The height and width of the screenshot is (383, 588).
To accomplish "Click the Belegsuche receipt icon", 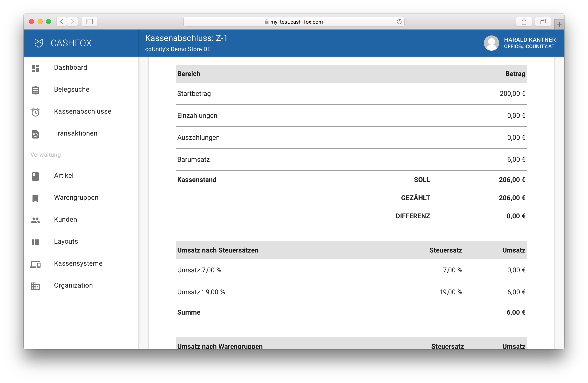I will (35, 90).
